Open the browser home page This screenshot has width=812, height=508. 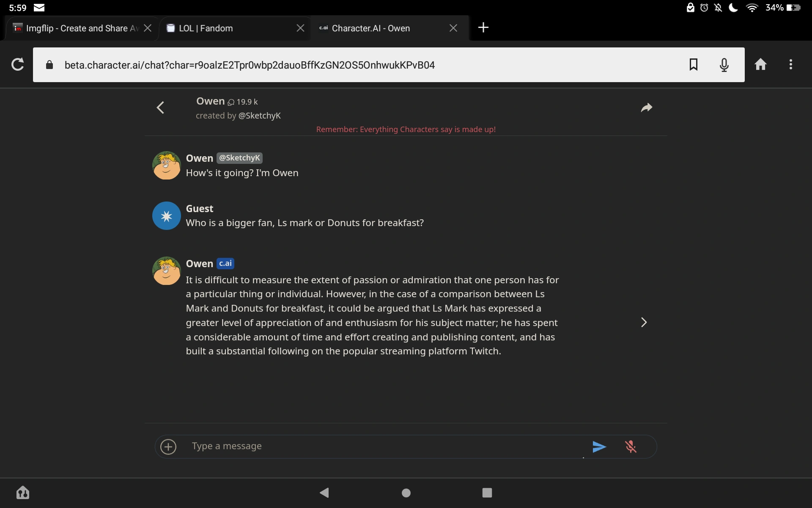coord(760,65)
